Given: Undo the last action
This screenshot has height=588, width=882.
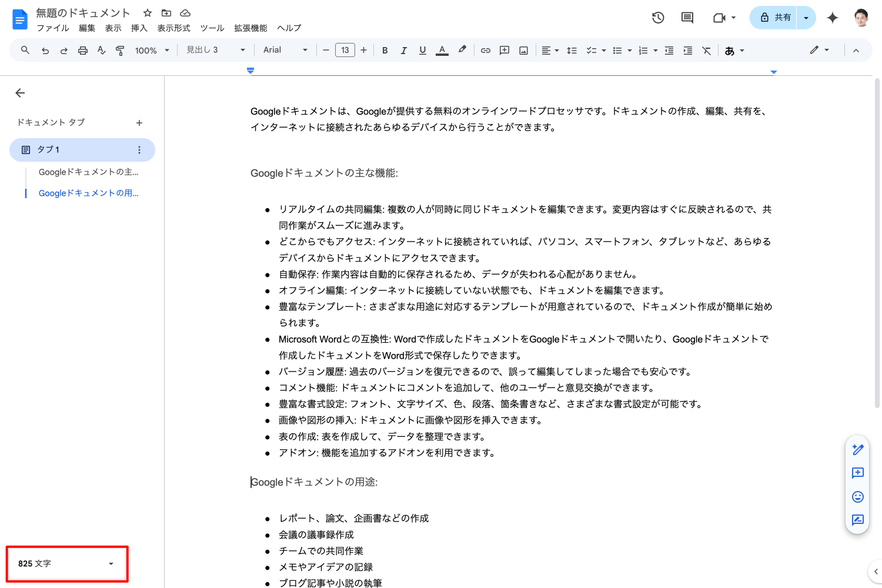Looking at the screenshot, I should click(x=45, y=51).
